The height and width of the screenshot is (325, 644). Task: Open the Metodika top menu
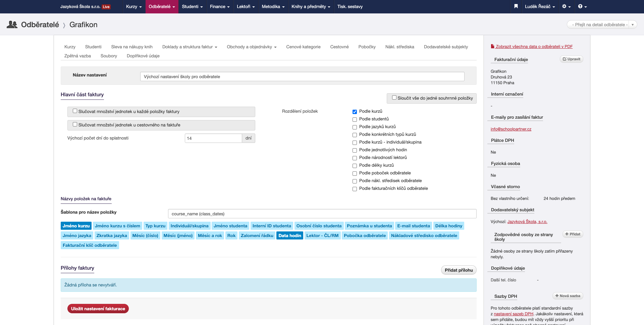273,6
